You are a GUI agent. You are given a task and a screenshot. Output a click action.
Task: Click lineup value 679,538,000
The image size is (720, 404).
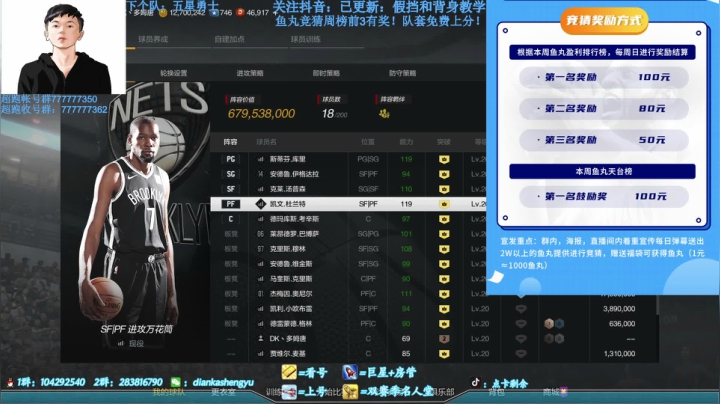pyautogui.click(x=261, y=114)
